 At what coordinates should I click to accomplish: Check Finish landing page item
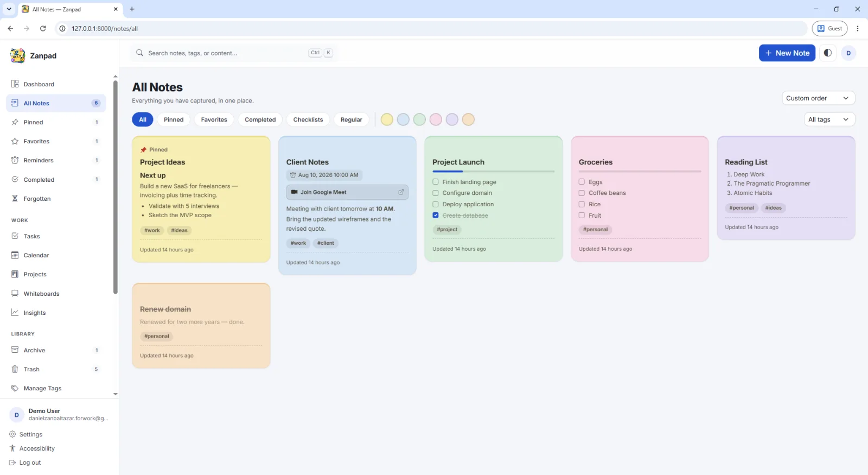tap(435, 182)
